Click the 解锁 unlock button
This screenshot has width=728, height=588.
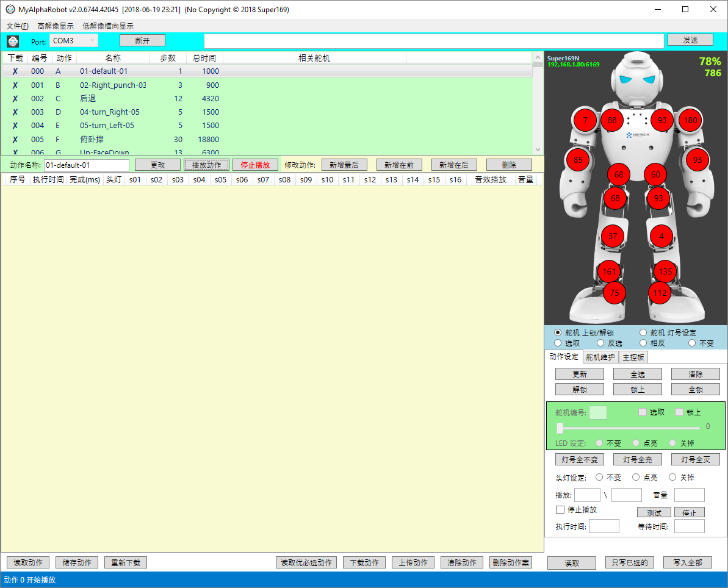coord(580,389)
